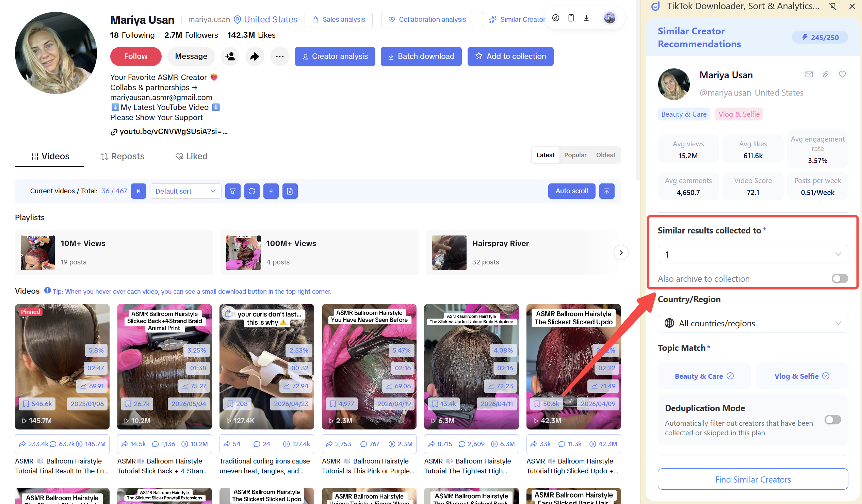Click the envelope email icon for Mariya Usan
The width and height of the screenshot is (862, 504).
(x=809, y=74)
